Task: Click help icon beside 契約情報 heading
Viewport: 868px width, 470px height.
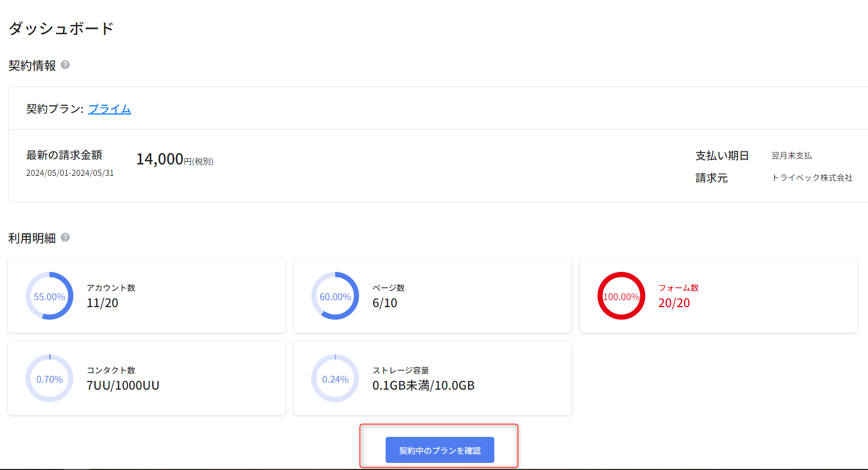Action: [x=65, y=65]
